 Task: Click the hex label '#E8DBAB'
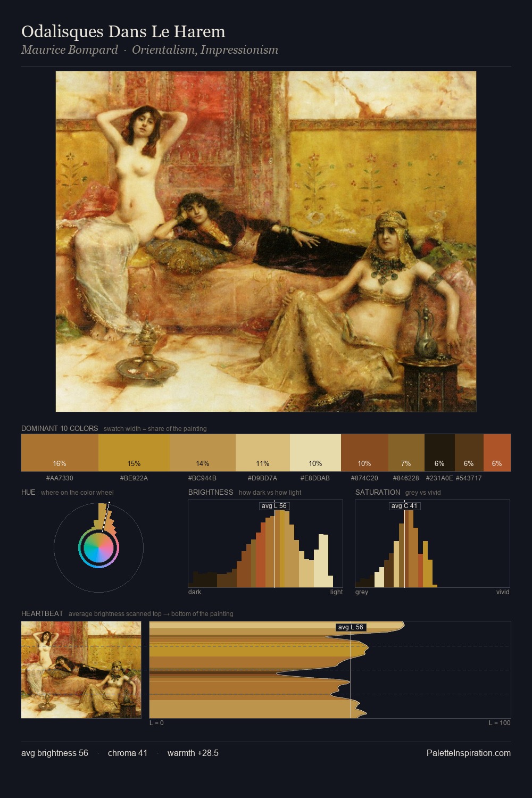tap(315, 478)
